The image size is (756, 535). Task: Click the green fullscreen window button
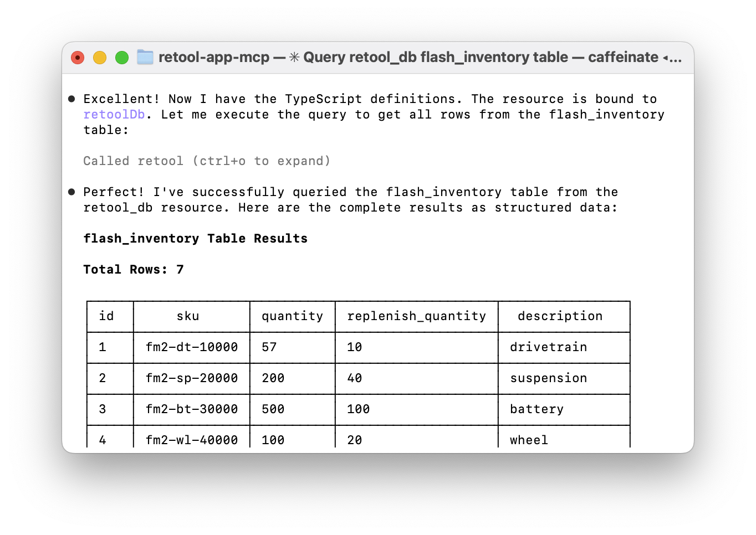(x=122, y=58)
